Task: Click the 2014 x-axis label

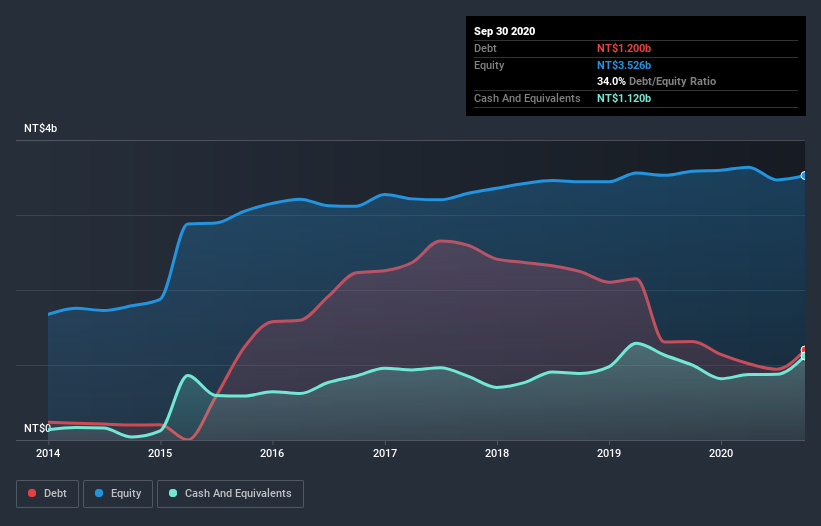Action: click(x=48, y=453)
